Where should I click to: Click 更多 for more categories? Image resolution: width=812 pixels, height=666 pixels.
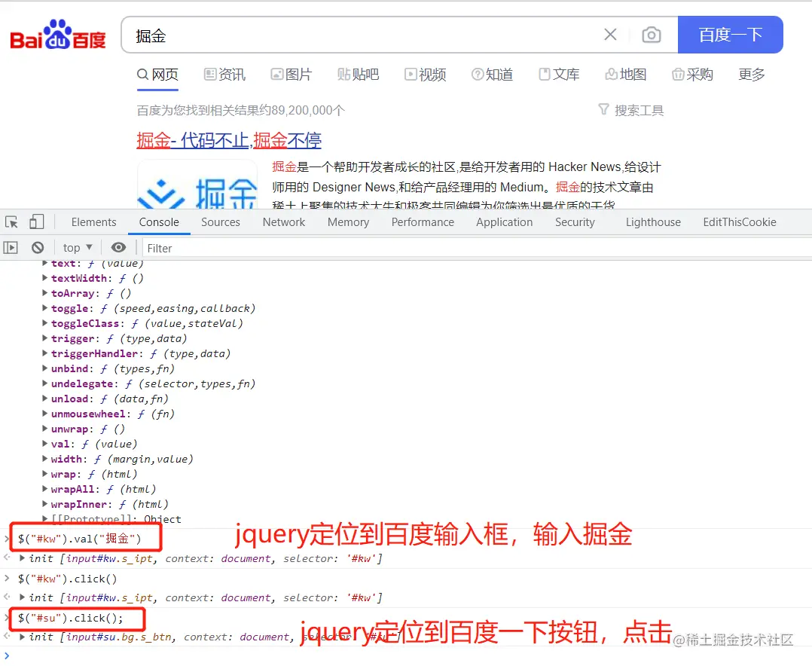[752, 75]
